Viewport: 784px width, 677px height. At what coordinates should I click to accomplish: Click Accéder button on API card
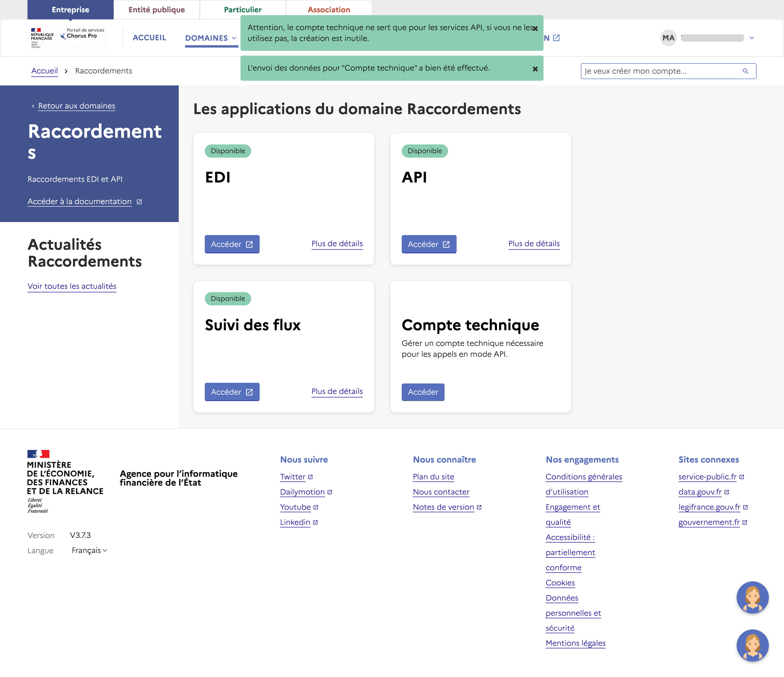(x=429, y=244)
